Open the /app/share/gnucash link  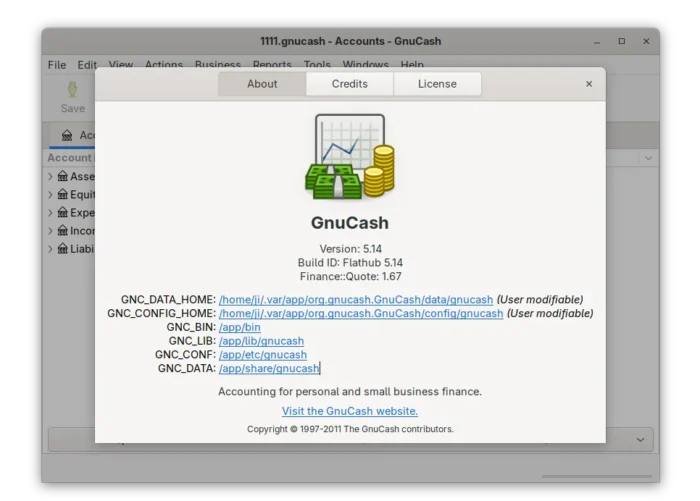(268, 369)
